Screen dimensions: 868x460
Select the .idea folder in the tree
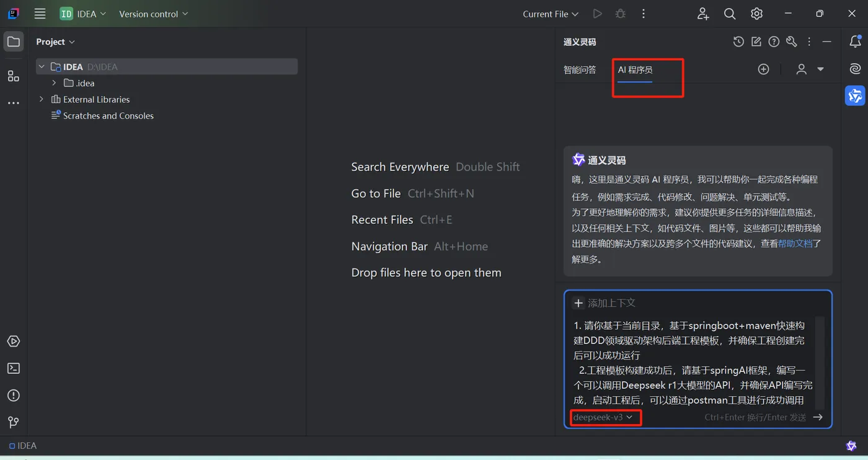pyautogui.click(x=79, y=83)
